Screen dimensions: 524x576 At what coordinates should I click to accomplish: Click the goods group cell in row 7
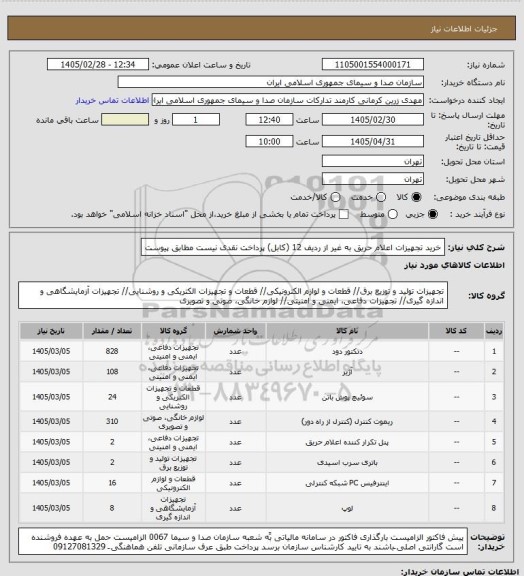(173, 483)
